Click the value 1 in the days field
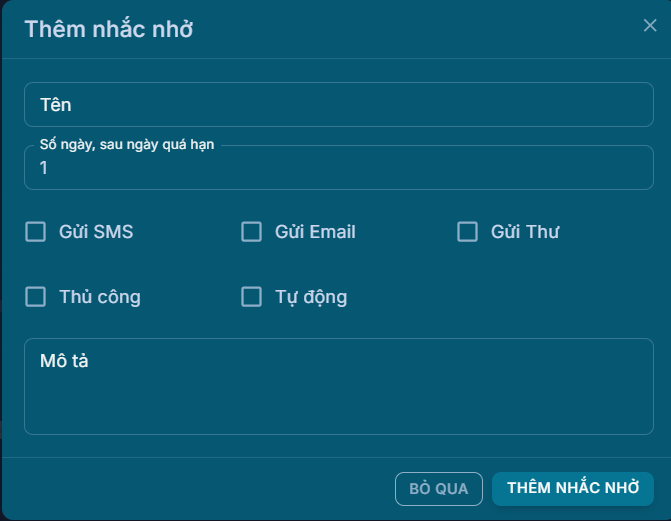 coord(44,169)
